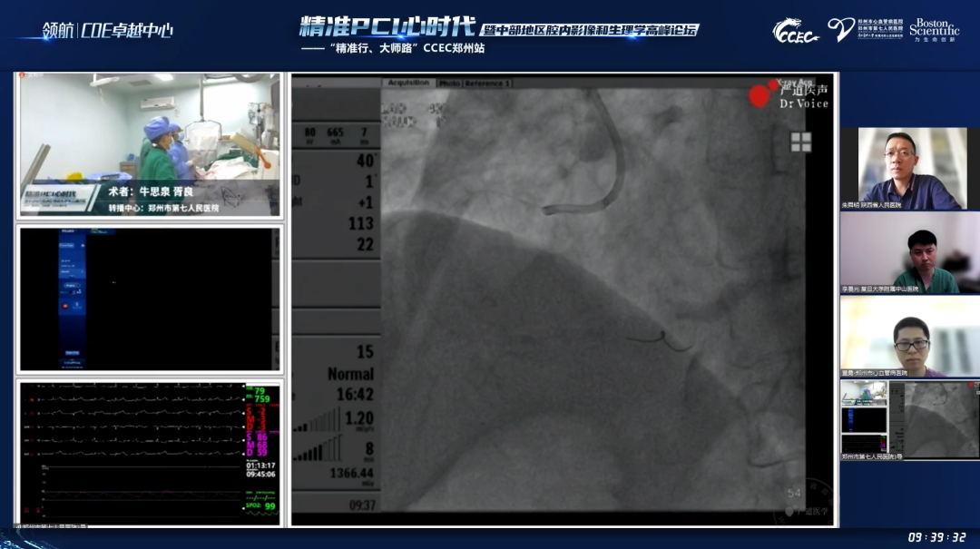This screenshot has height=549, width=980.
Task: Select the Reference 1 tab
Action: tap(487, 83)
